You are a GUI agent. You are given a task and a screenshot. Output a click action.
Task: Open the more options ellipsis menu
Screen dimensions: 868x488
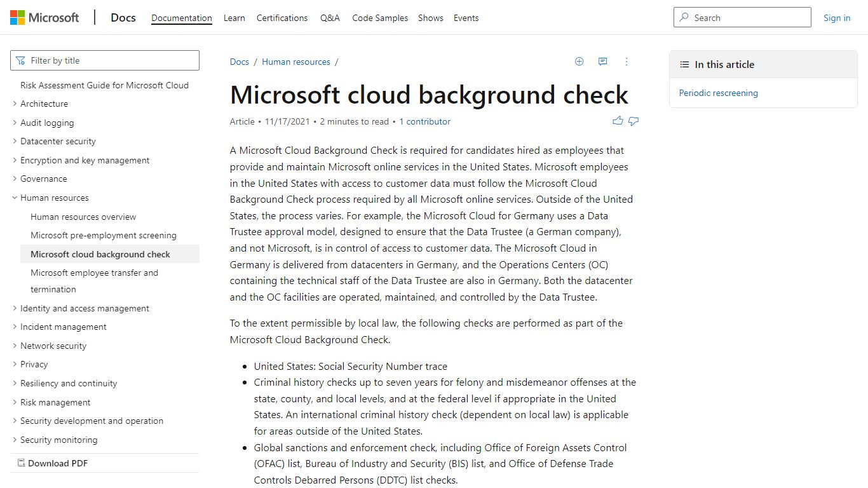click(627, 62)
